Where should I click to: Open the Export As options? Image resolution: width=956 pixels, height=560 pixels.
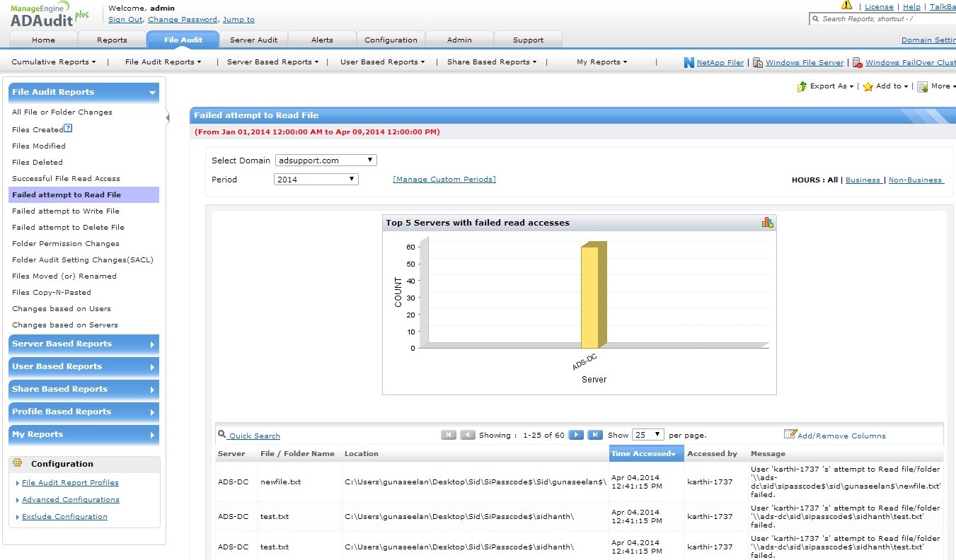[824, 86]
